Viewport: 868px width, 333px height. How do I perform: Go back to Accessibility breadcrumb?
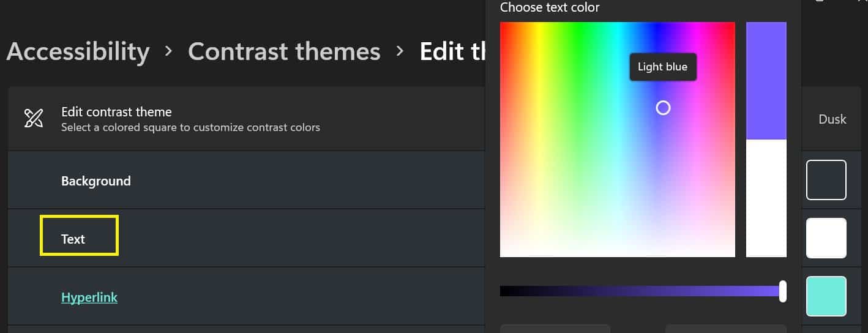tap(78, 51)
